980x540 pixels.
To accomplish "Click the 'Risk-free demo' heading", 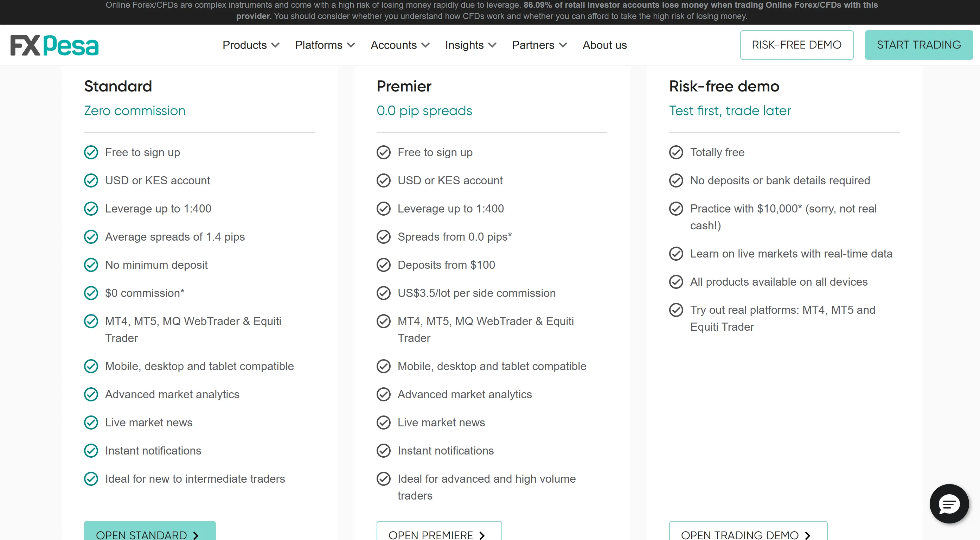I will pos(724,87).
